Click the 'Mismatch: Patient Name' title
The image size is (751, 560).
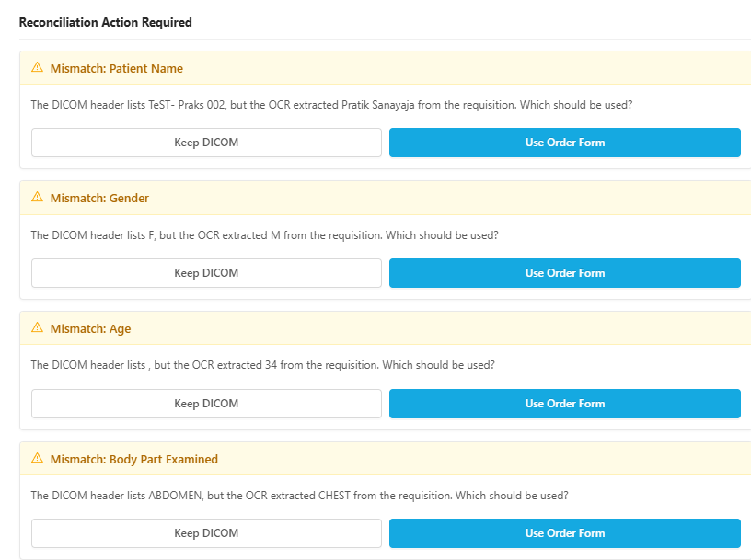(116, 68)
